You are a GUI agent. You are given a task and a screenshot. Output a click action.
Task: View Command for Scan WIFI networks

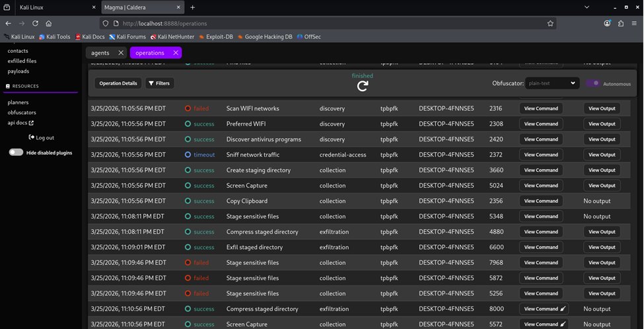pos(541,108)
